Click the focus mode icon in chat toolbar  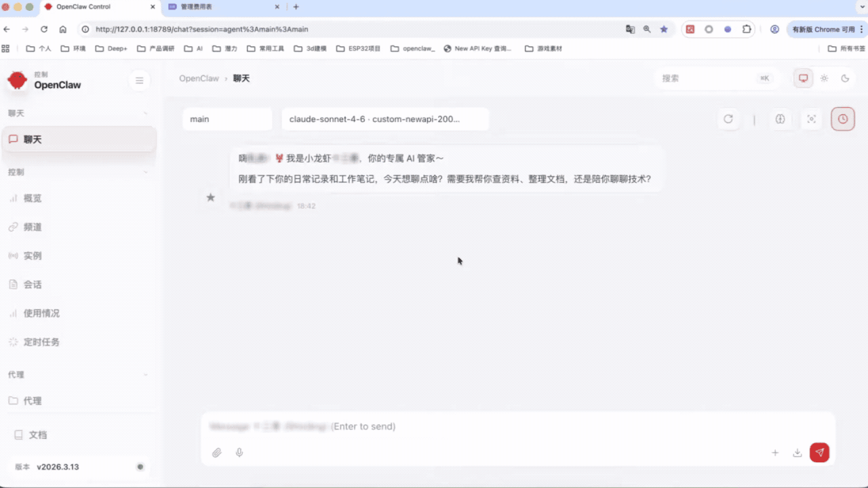tap(811, 119)
